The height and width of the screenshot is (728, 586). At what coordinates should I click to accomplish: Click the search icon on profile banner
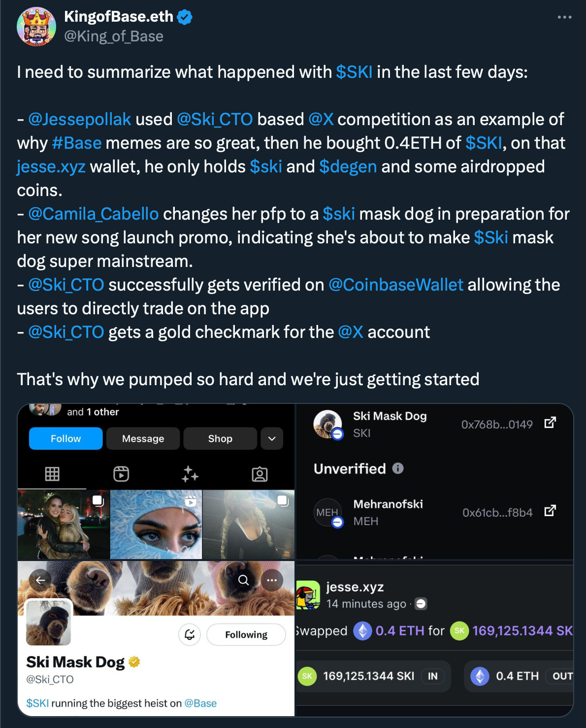click(243, 580)
